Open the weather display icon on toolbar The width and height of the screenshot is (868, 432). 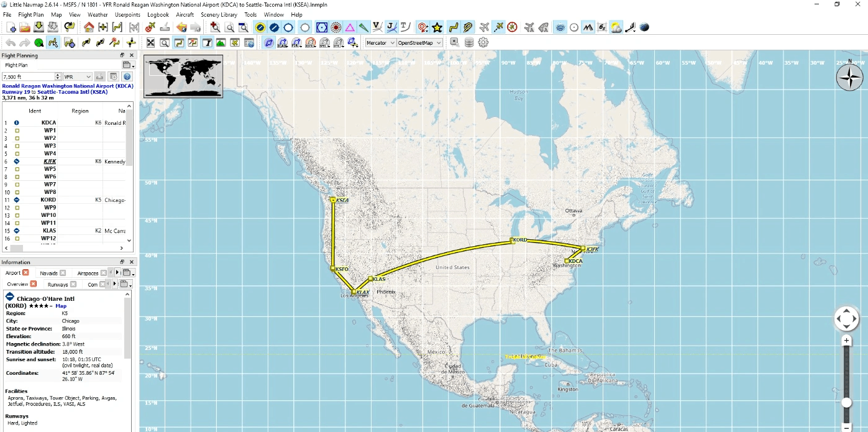coord(616,27)
